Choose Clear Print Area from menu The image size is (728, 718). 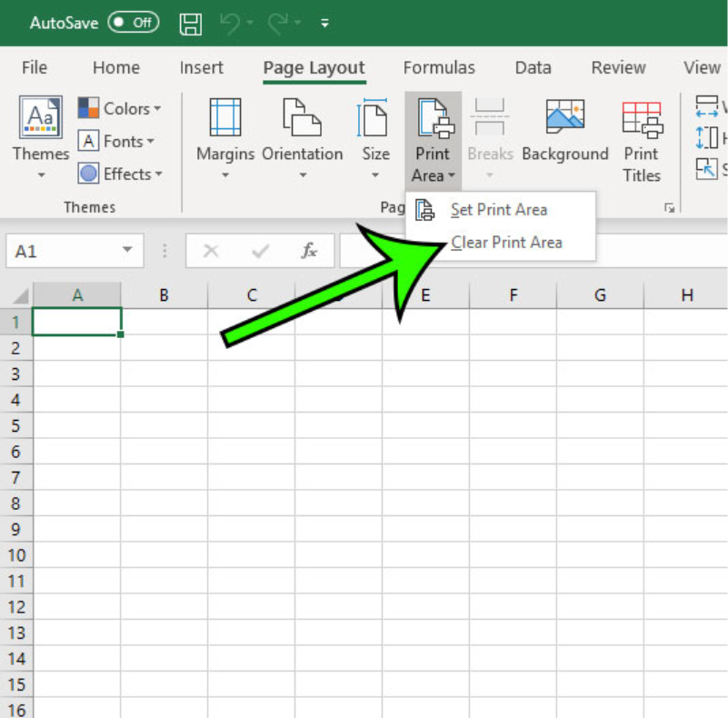[501, 243]
